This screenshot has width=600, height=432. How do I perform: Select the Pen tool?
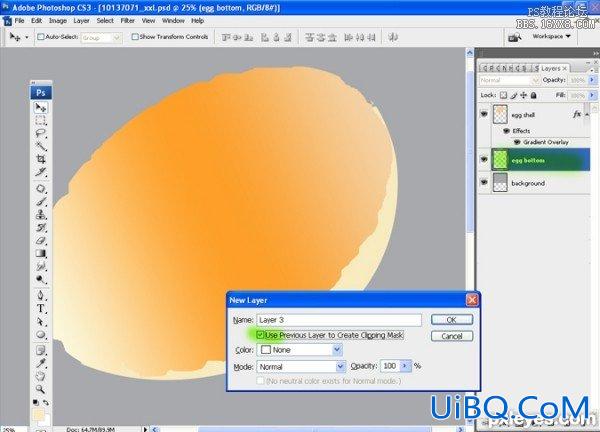(x=41, y=295)
